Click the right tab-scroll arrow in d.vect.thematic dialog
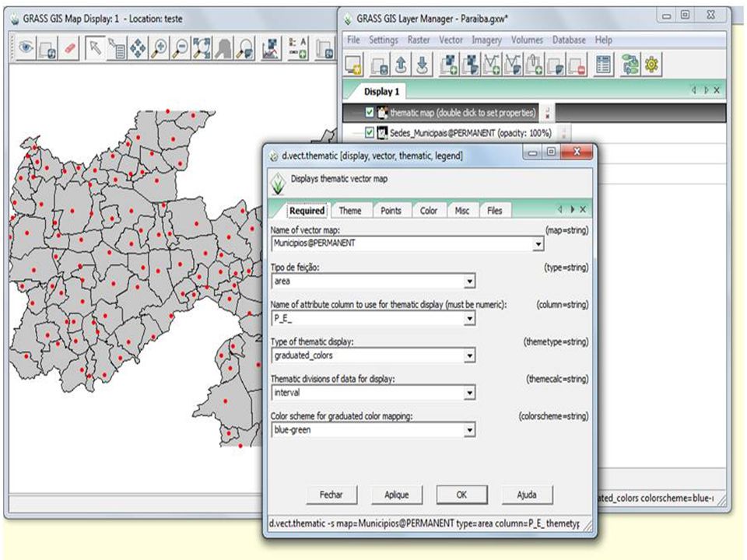747x560 pixels. (572, 209)
